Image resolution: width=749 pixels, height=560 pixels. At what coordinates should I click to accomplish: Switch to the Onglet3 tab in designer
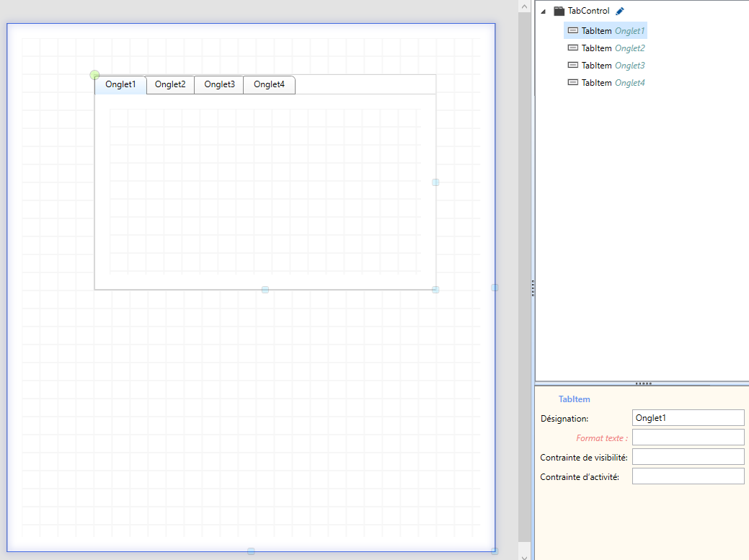tap(219, 85)
